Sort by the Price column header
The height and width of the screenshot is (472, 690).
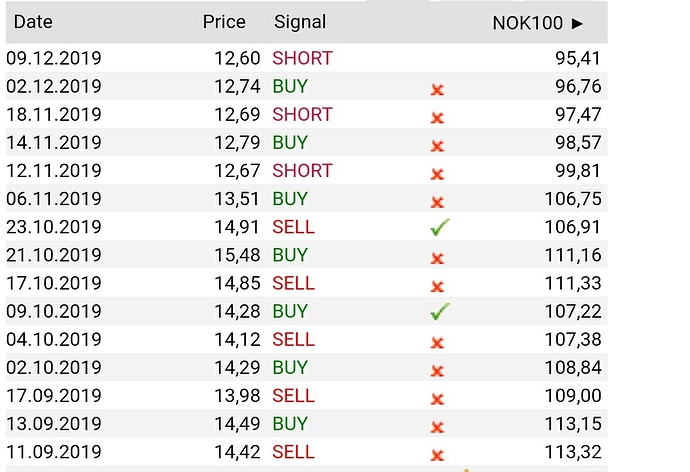pos(224,22)
